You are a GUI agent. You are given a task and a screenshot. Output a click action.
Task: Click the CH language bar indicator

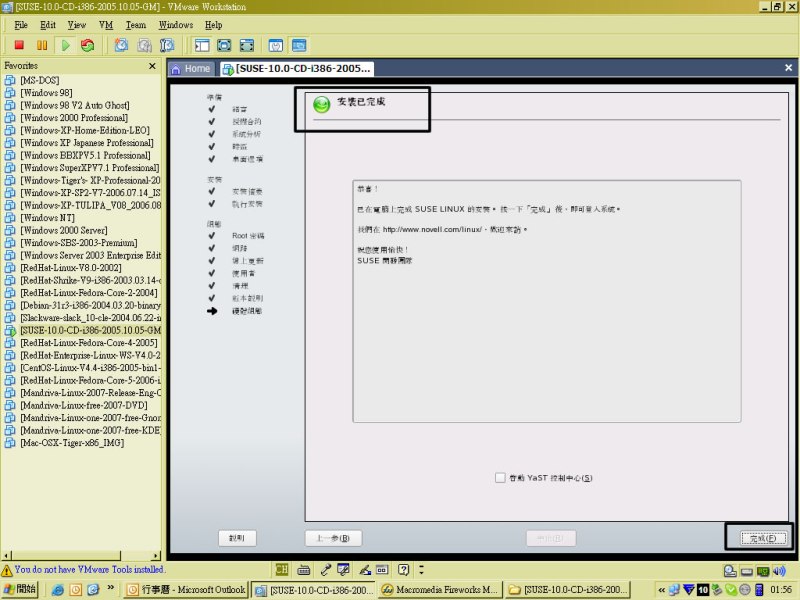coord(282,569)
